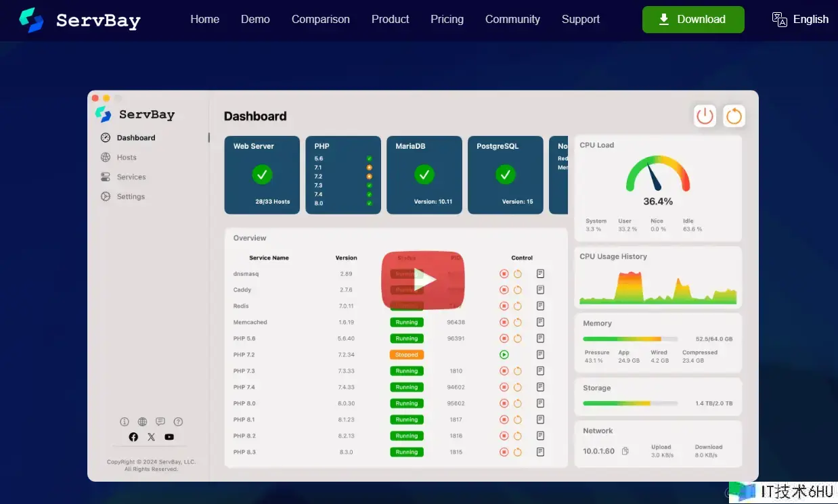This screenshot has width=838, height=504.
Task: Go to the Pricing page
Action: coord(447,19)
